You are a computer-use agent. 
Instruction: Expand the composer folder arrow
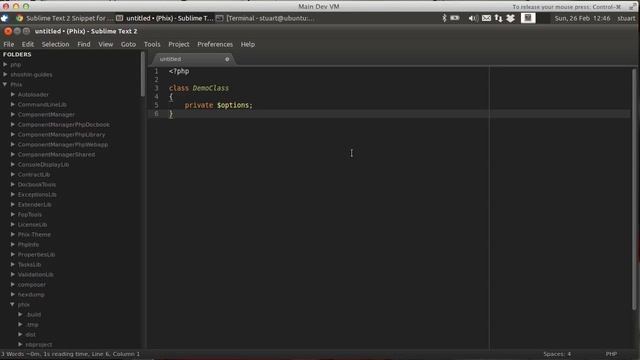pyautogui.click(x=13, y=284)
